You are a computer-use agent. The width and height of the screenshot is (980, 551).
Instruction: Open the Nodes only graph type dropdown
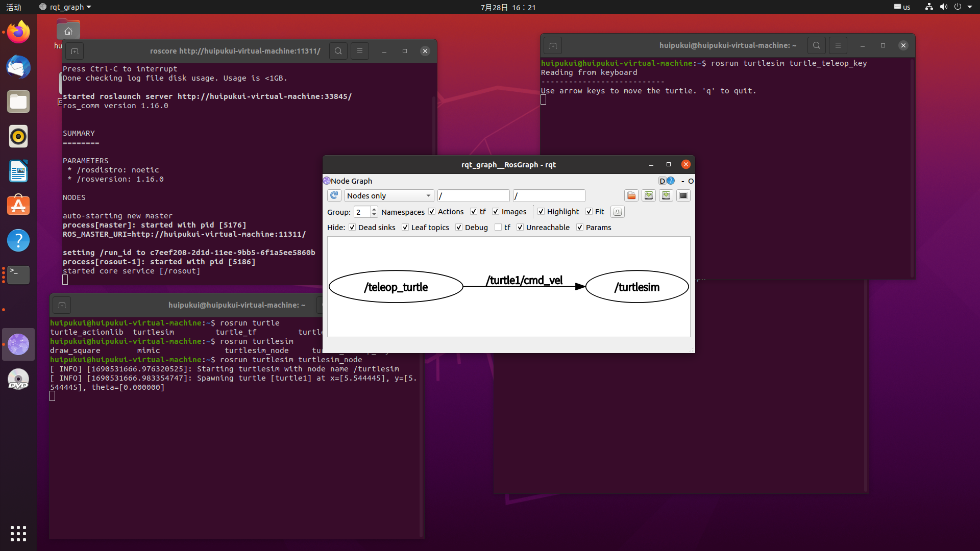(389, 196)
